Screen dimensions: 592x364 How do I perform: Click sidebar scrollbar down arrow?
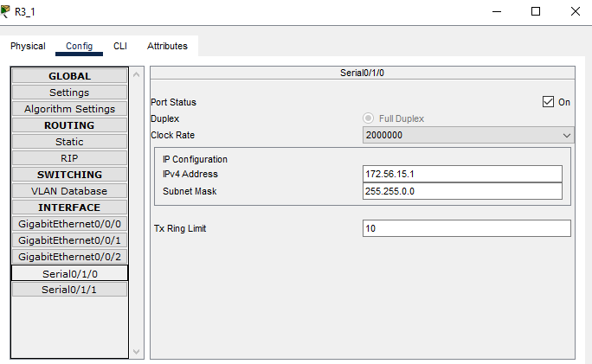tap(134, 351)
